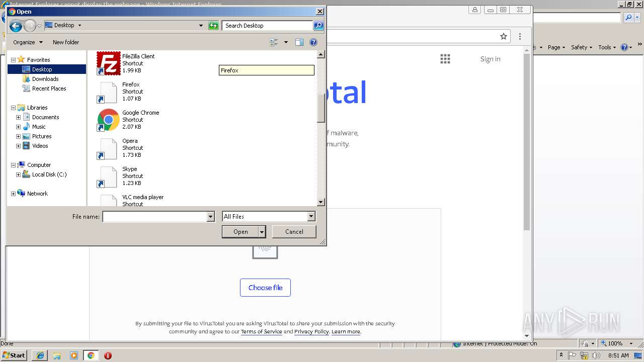The width and height of the screenshot is (644, 362).
Task: Open the IE zoom level dropdown
Action: (x=631, y=344)
